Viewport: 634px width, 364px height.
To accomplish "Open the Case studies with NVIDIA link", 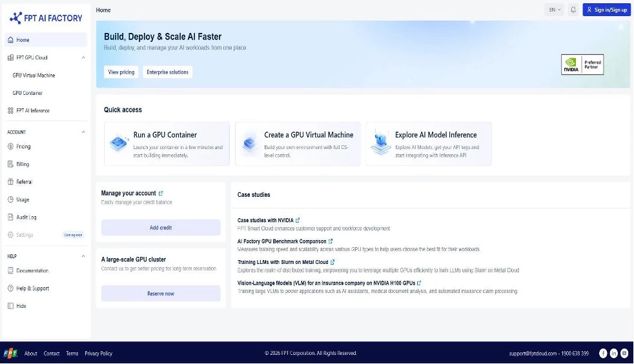I will point(265,220).
